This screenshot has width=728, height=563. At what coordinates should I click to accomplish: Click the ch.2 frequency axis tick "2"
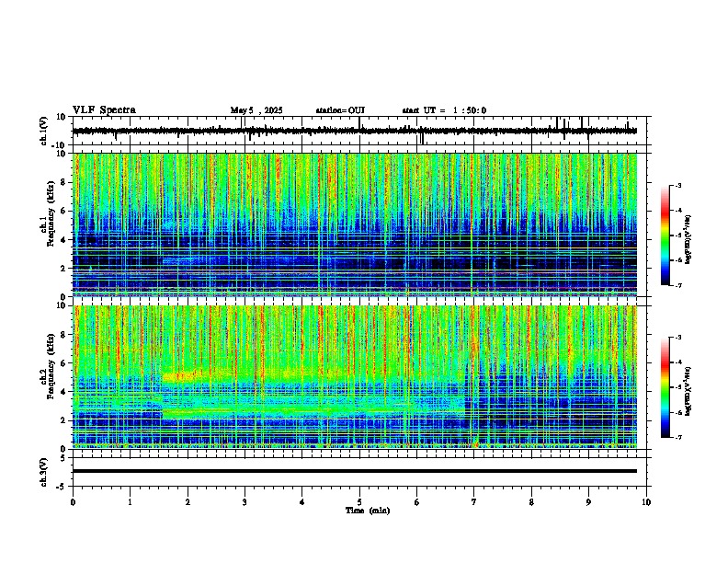point(64,420)
